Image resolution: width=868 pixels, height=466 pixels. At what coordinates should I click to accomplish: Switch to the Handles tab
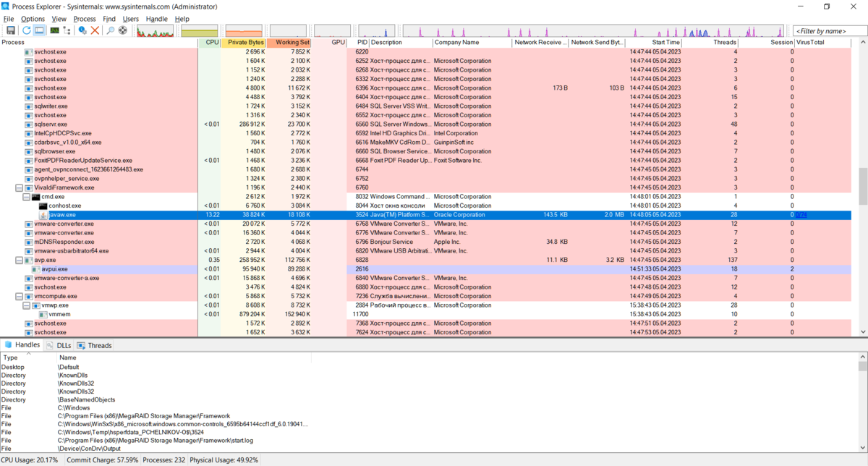(22, 345)
